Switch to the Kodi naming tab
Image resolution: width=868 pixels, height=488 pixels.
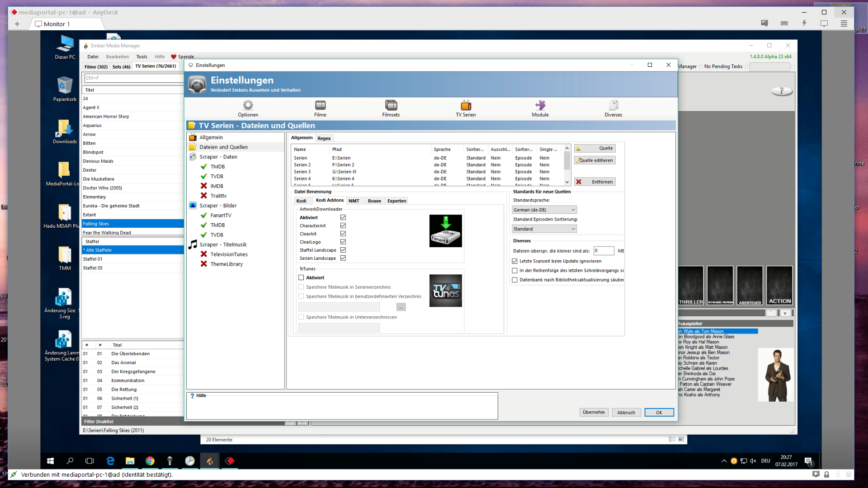tap(301, 201)
